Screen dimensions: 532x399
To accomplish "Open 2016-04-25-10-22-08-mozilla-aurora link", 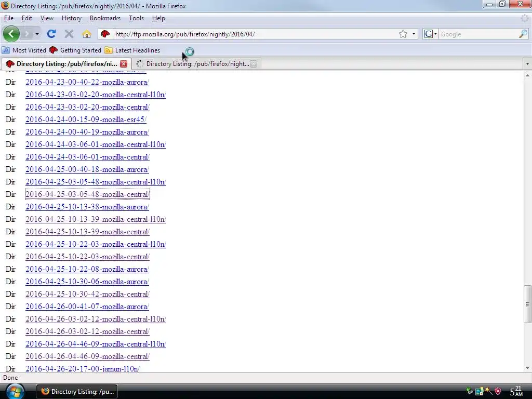I will 87,269.
